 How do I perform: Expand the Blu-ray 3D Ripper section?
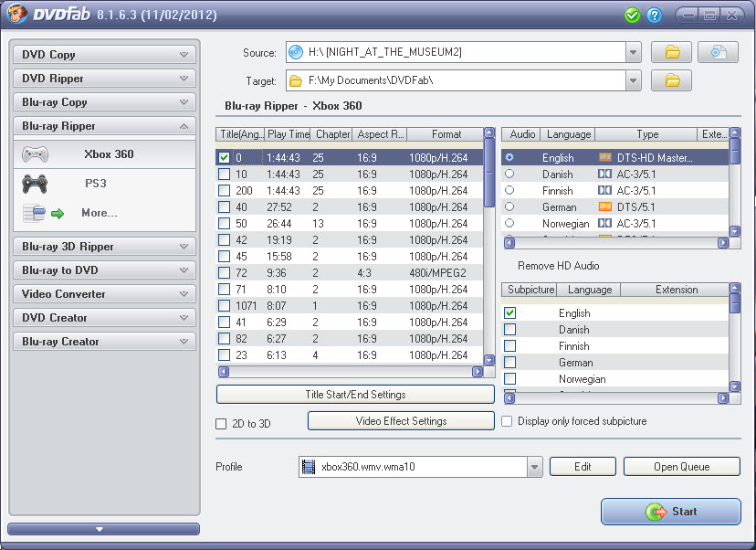click(104, 247)
